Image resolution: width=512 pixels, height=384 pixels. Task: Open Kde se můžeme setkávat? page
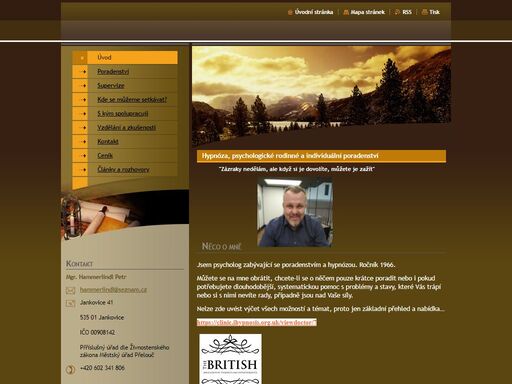pos(132,100)
